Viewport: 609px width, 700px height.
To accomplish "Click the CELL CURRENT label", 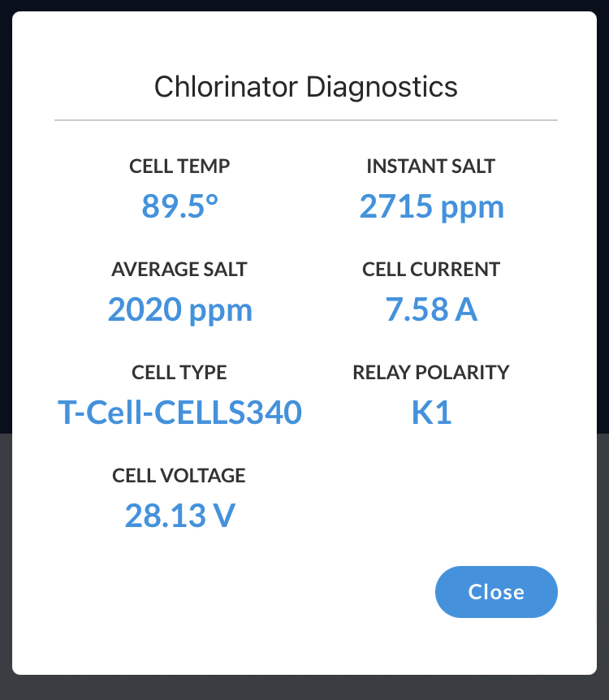I will coord(431,269).
